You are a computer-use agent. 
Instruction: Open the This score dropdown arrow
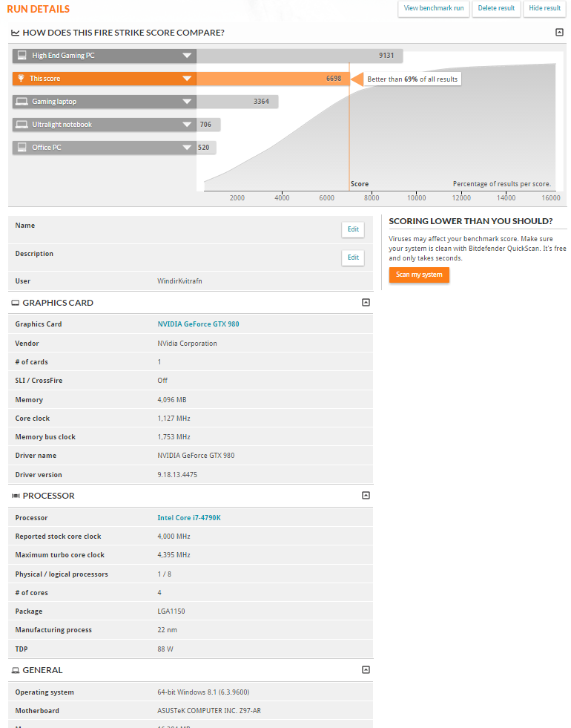coord(187,79)
